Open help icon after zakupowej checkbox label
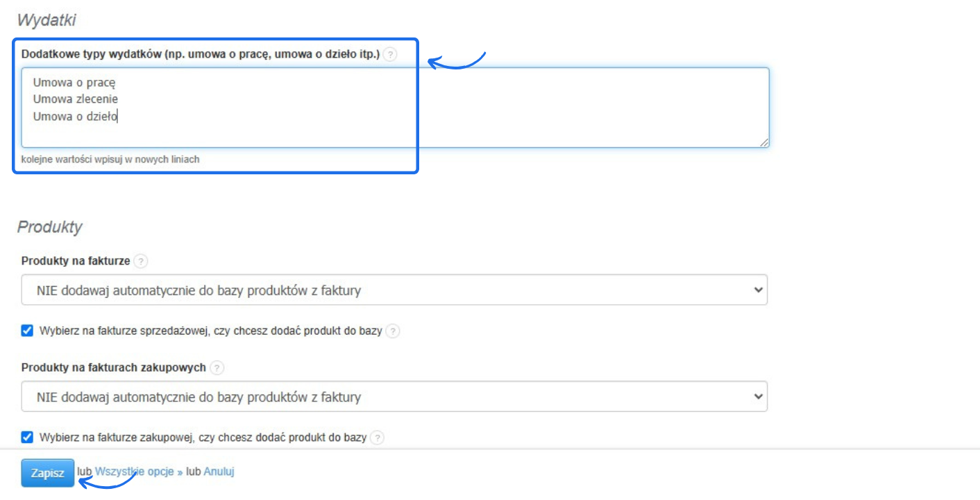This screenshot has height=500, width=980. coord(377,437)
